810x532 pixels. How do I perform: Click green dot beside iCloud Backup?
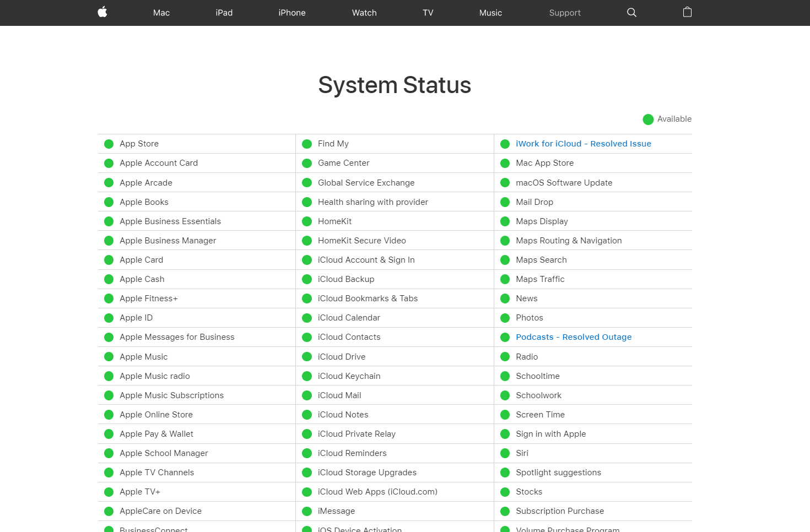pos(307,279)
